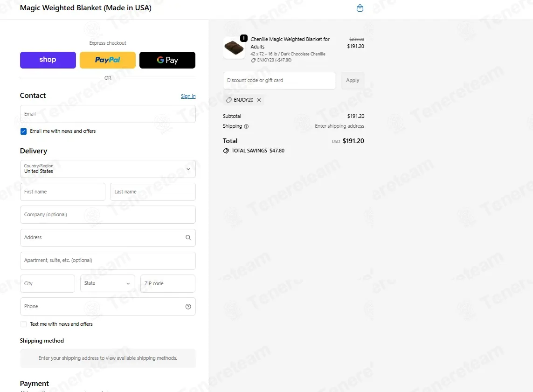Click the dark chocolate blanket product thumbnail

[234, 48]
